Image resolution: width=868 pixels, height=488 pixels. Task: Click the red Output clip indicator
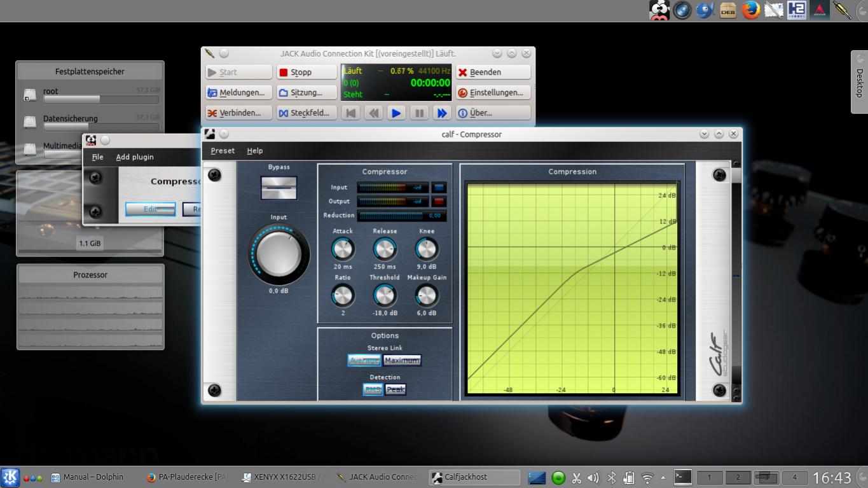(439, 202)
